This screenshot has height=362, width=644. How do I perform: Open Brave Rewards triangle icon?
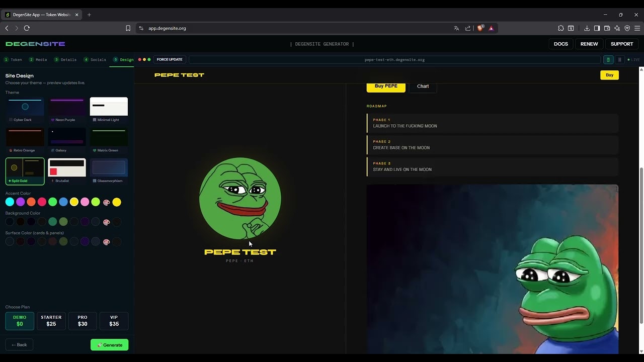491,28
